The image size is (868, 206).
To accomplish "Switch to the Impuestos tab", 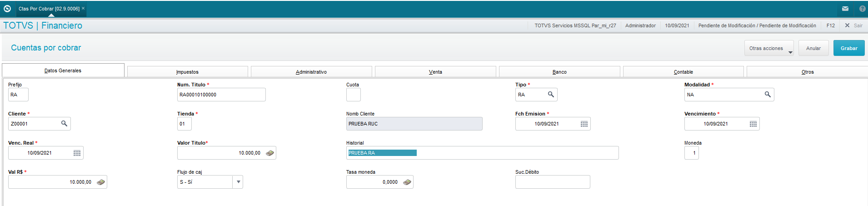I will [187, 72].
